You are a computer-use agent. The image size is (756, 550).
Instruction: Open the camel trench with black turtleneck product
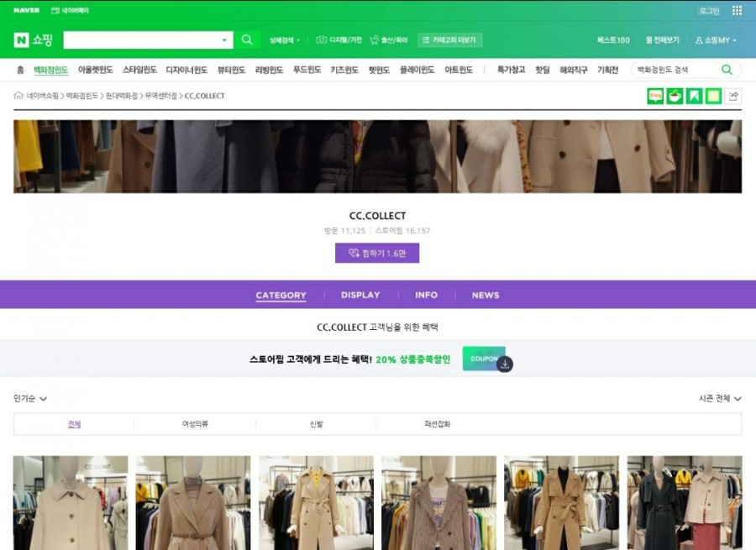click(x=561, y=503)
